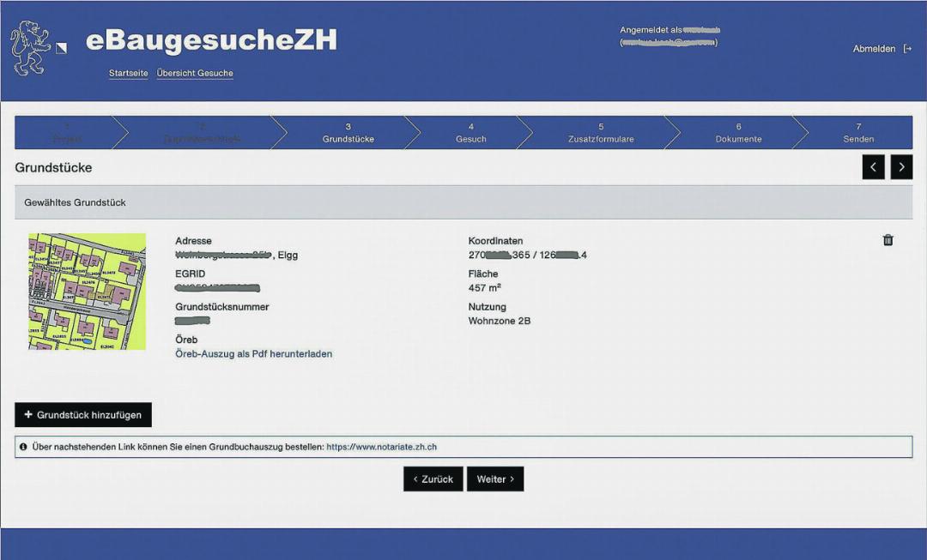Go to next step with right arrow

901,167
